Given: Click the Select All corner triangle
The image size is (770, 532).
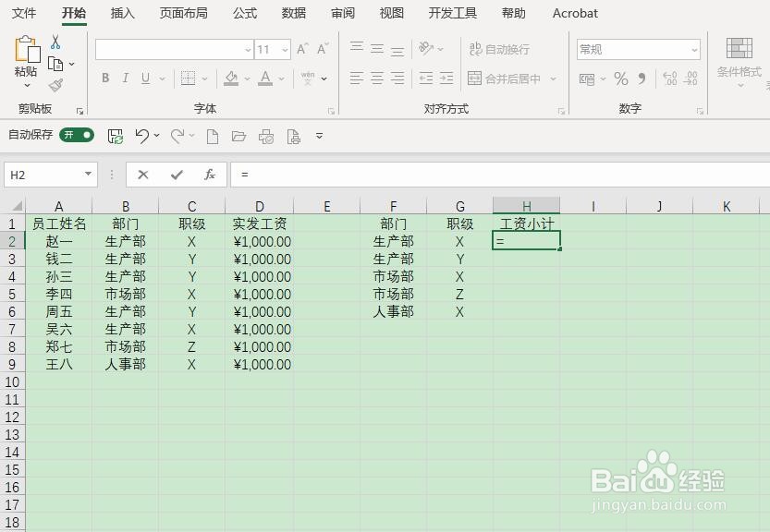Looking at the screenshot, I should [17, 206].
